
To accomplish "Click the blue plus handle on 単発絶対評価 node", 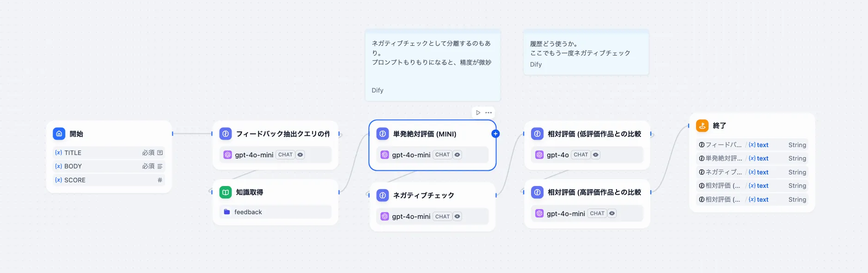I will tap(495, 134).
